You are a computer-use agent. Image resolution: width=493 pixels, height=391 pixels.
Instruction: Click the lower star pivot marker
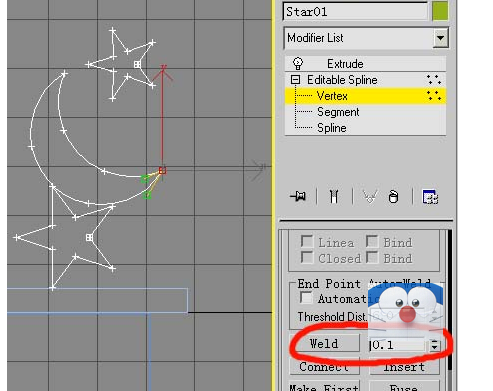(89, 237)
